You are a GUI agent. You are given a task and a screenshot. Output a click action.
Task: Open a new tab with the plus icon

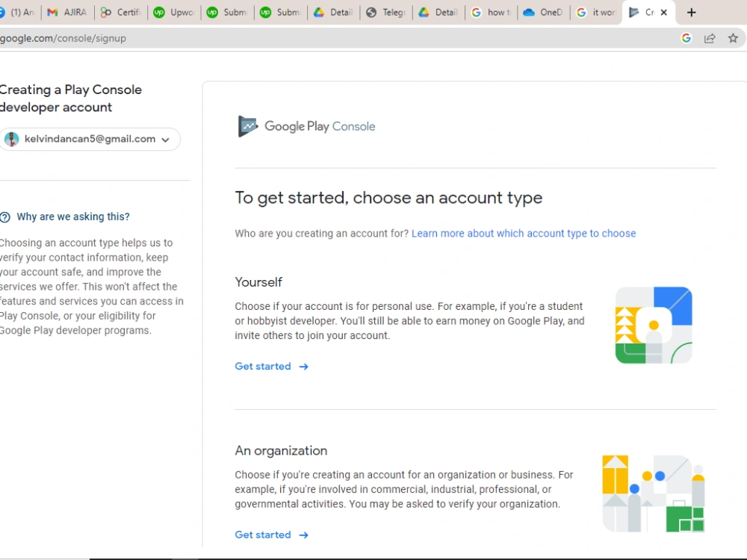pos(691,13)
